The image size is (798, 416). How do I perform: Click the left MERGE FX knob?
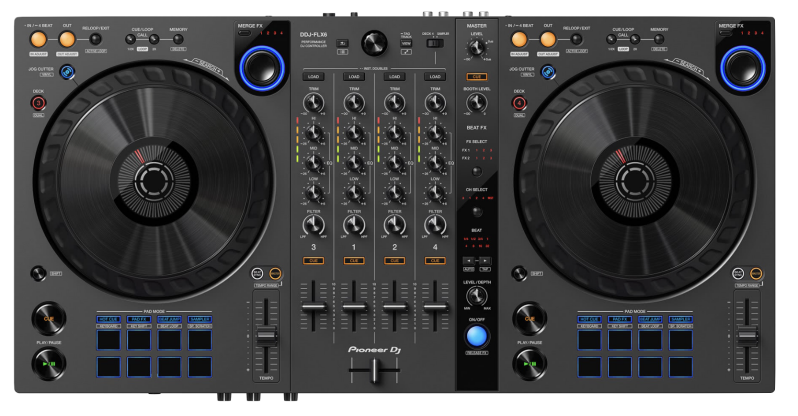point(261,68)
